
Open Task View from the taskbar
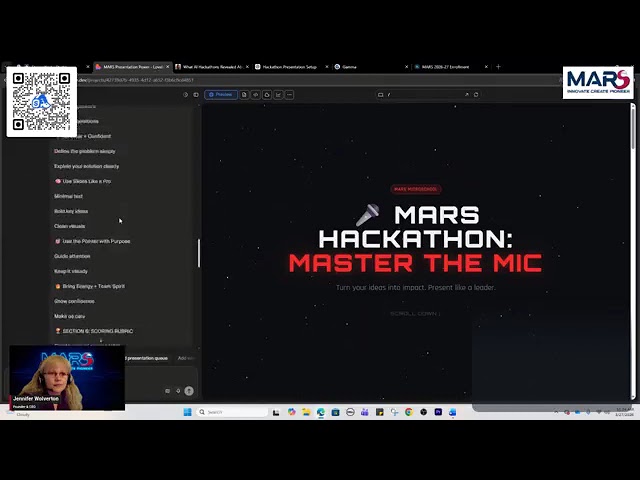point(276,412)
